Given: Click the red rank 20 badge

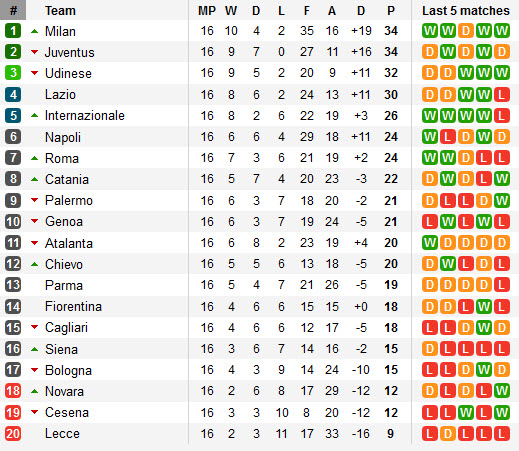Looking at the screenshot, I should pos(13,434).
